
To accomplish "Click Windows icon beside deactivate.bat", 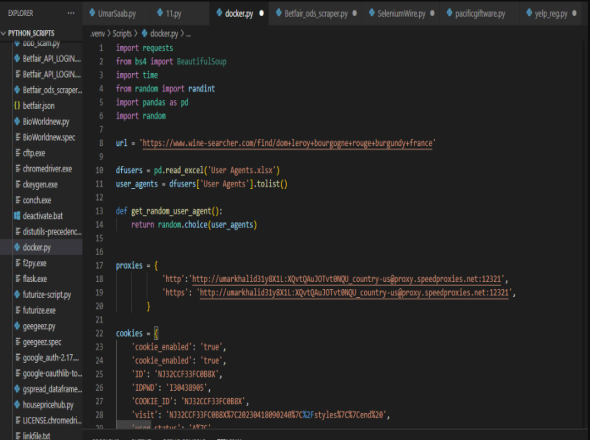I will 17,216.
